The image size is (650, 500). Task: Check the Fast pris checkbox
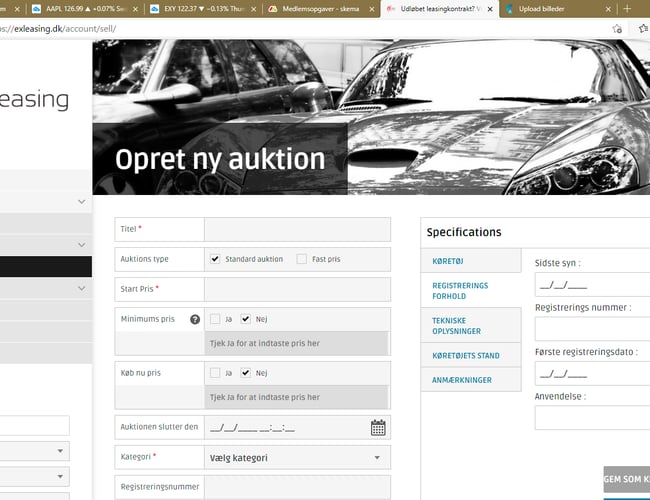301,259
